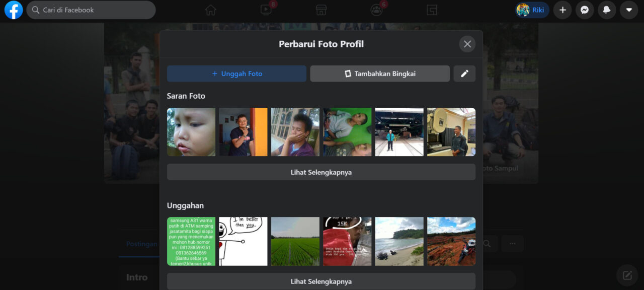Select the Home feed icon

[x=211, y=10]
